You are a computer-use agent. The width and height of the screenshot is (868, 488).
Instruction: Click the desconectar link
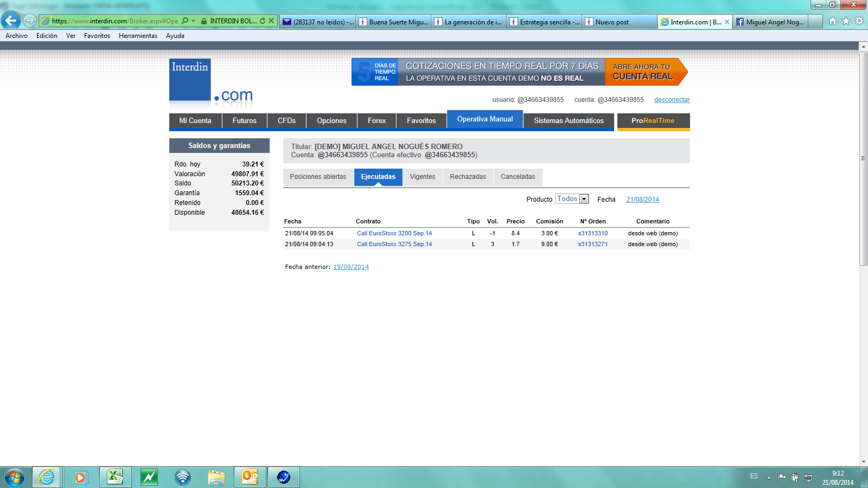click(672, 100)
